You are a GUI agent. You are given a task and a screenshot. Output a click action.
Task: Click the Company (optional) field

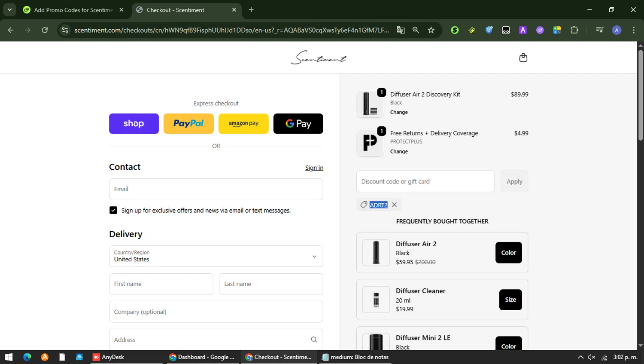tap(216, 312)
